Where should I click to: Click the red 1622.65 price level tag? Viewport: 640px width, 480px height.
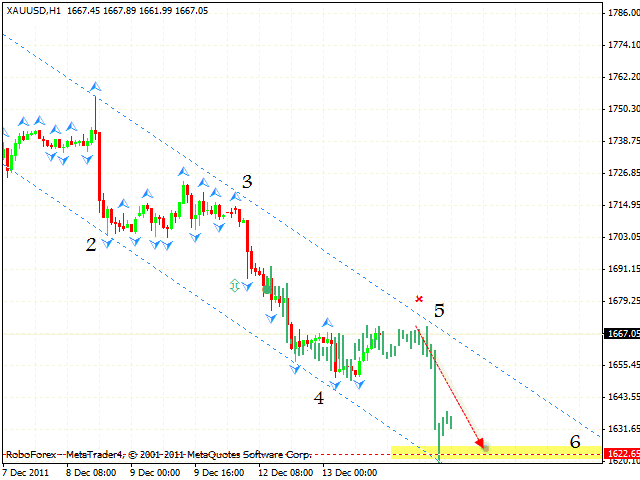624,453
